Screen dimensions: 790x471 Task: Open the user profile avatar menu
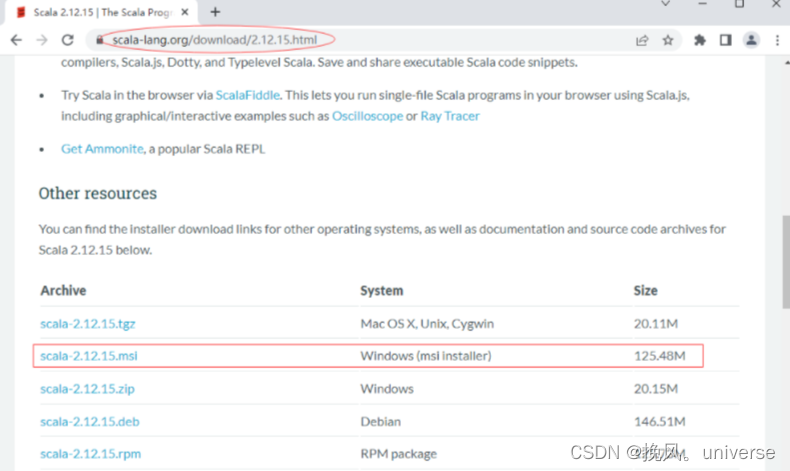[751, 40]
